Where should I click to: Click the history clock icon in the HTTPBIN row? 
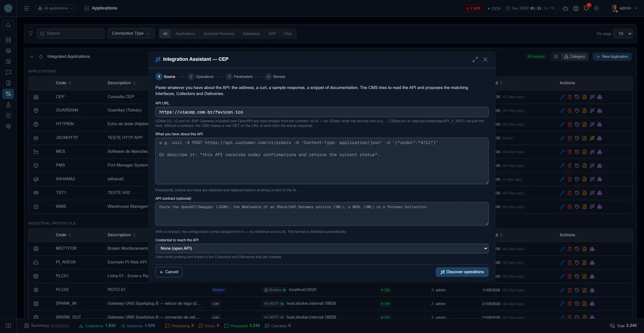pos(577,124)
